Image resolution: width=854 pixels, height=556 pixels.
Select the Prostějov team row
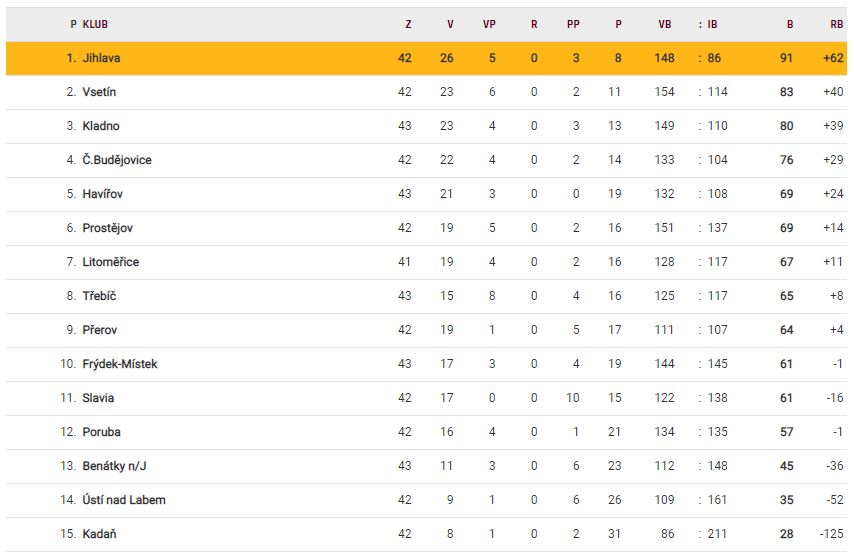pyautogui.click(x=107, y=228)
